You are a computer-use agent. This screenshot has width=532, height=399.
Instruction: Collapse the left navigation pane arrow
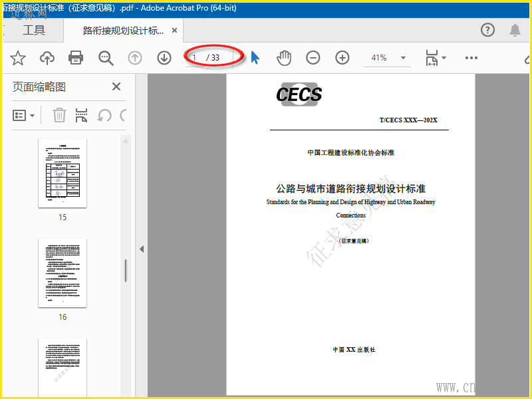[142, 249]
